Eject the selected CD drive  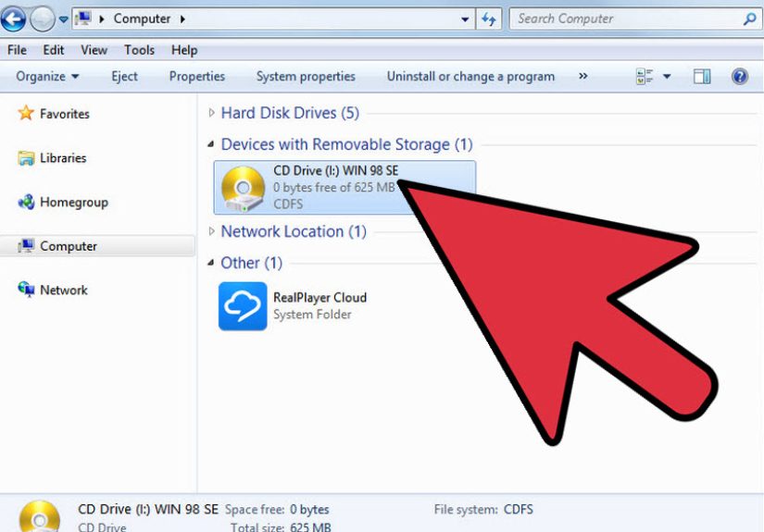tap(124, 77)
